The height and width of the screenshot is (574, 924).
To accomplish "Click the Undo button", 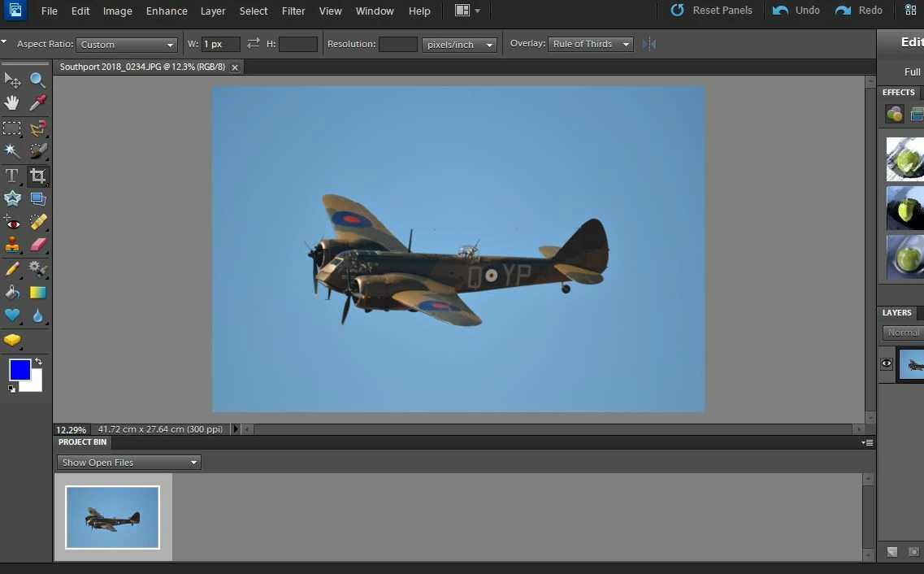I will click(x=796, y=11).
